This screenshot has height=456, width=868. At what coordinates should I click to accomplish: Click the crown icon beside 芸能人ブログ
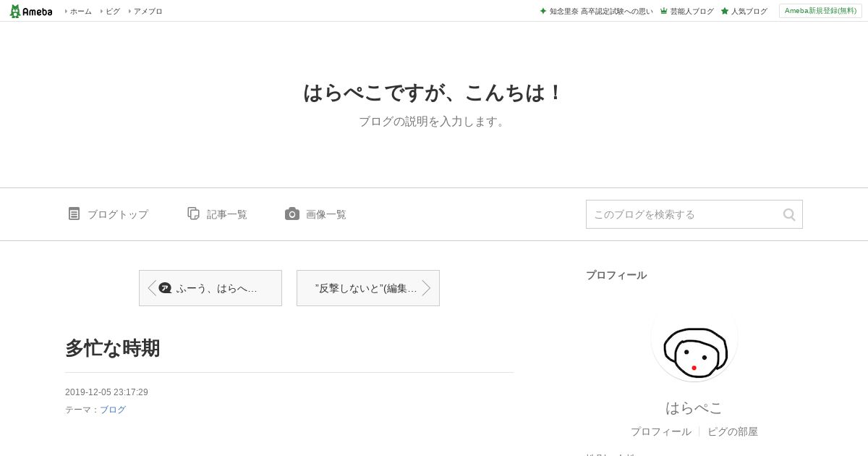(664, 11)
